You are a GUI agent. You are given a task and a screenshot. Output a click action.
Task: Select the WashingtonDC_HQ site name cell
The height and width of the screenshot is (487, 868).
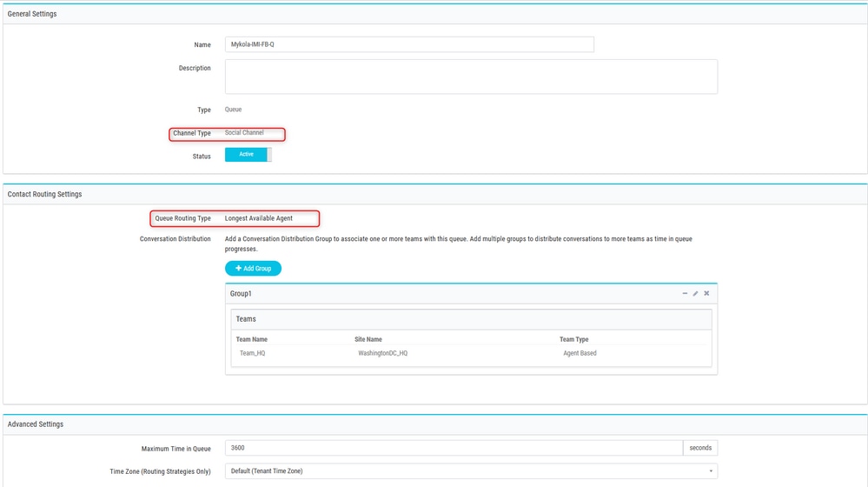coord(382,353)
